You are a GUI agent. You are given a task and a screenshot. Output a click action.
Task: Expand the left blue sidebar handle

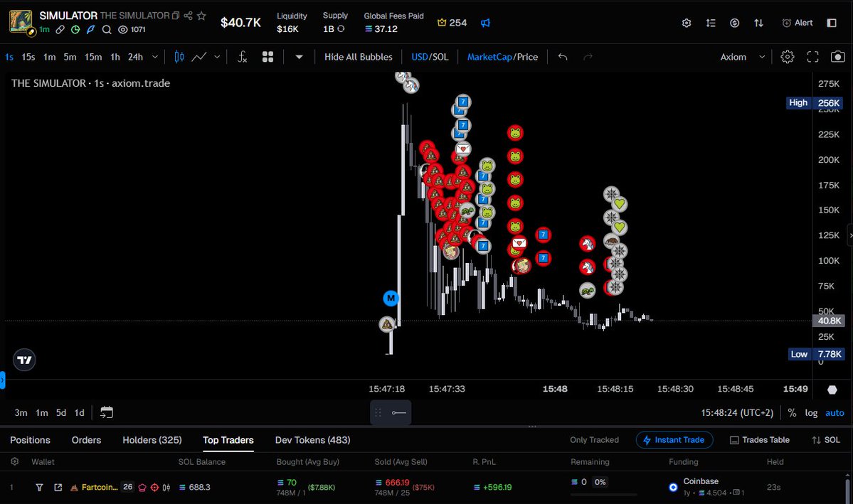tap(2, 380)
